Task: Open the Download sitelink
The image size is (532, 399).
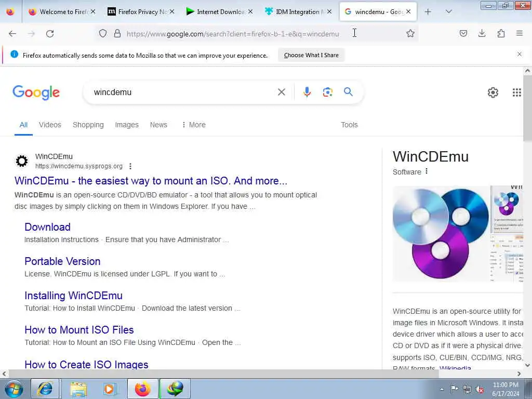Action: click(47, 227)
